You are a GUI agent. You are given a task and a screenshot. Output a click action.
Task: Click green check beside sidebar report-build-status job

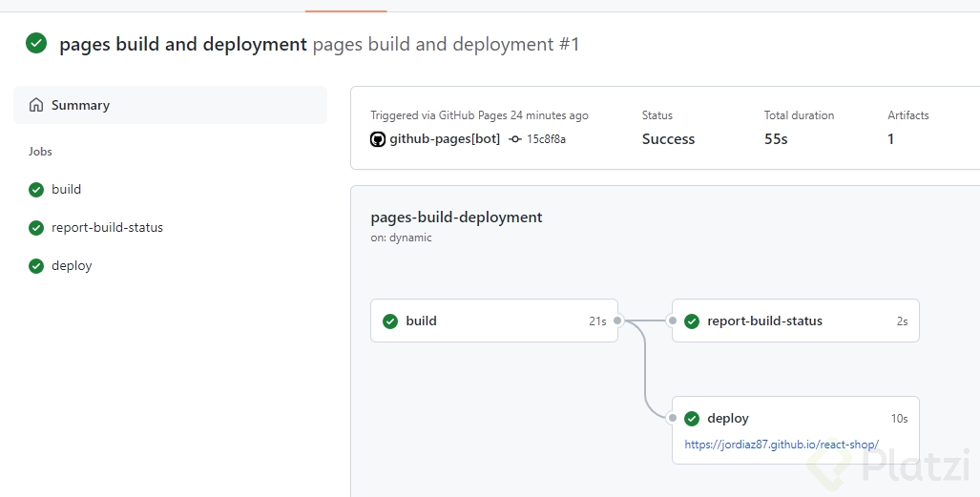(36, 228)
